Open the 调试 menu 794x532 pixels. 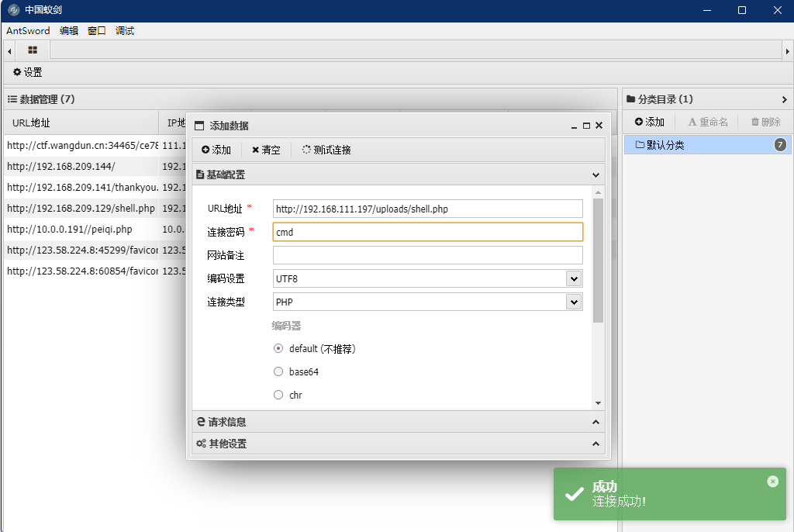[x=125, y=31]
